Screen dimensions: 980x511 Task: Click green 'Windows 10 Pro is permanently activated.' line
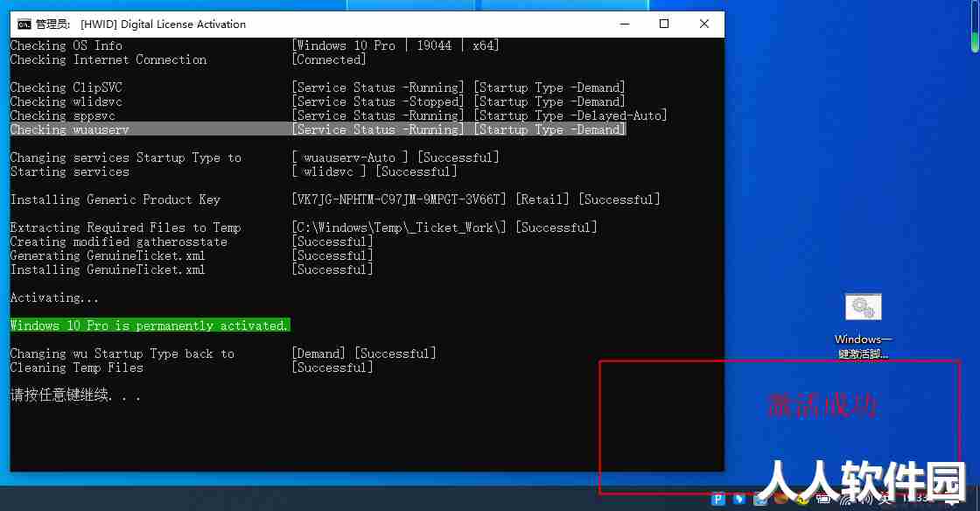(150, 325)
